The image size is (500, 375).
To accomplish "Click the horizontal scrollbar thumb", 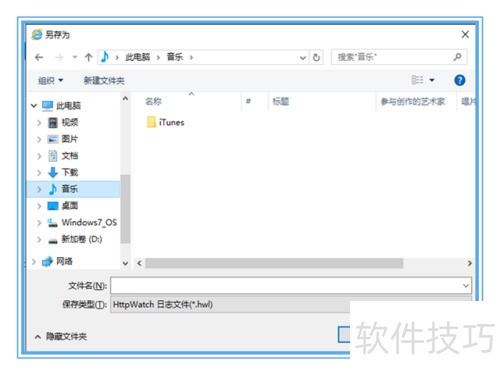I will pos(274,263).
